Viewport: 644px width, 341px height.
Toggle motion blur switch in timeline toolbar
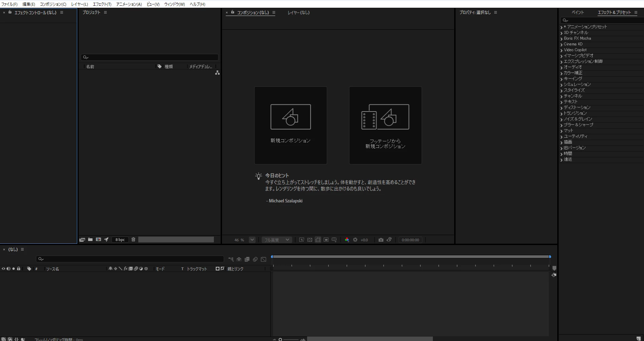tap(255, 259)
